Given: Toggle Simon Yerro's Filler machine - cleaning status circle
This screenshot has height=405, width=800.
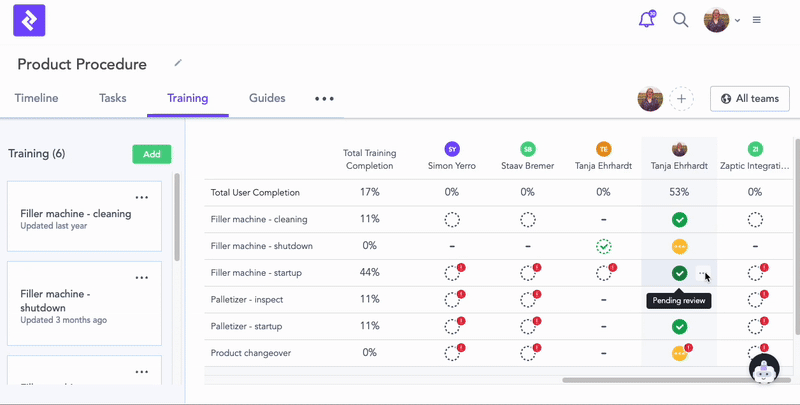Looking at the screenshot, I should [452, 219].
